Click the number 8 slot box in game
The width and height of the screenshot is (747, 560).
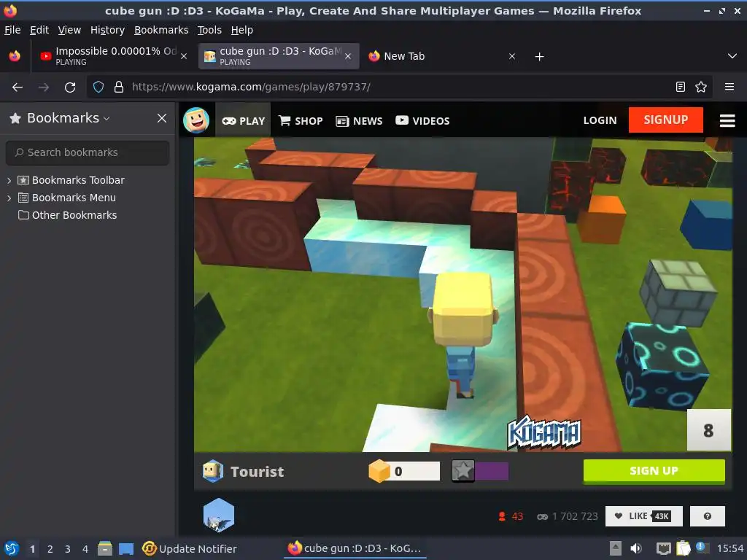[708, 430]
